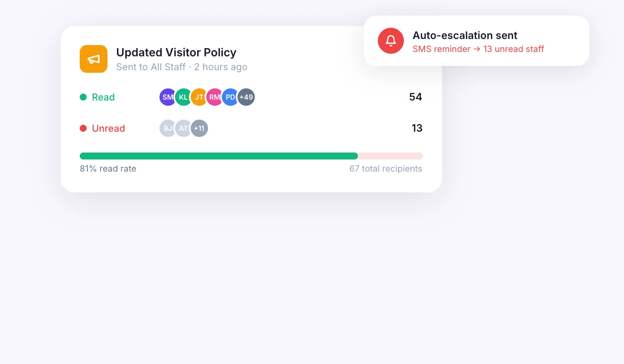Screen dimensions: 624x364
Task: Expand the +11 additional unread recipients
Action: pyautogui.click(x=199, y=128)
